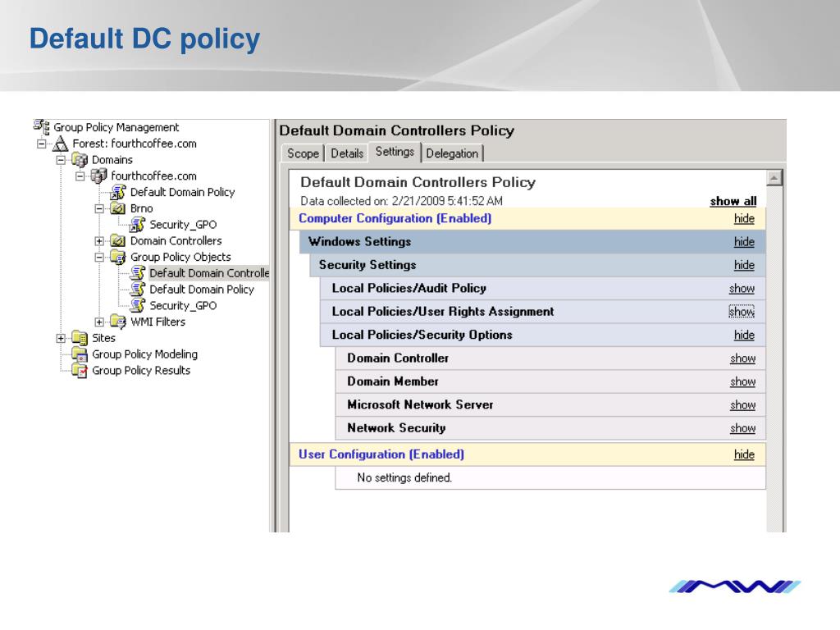The image size is (840, 630).
Task: Click the Default Domain Policy link icon directly under fourthcoffee.com
Action: (x=118, y=192)
